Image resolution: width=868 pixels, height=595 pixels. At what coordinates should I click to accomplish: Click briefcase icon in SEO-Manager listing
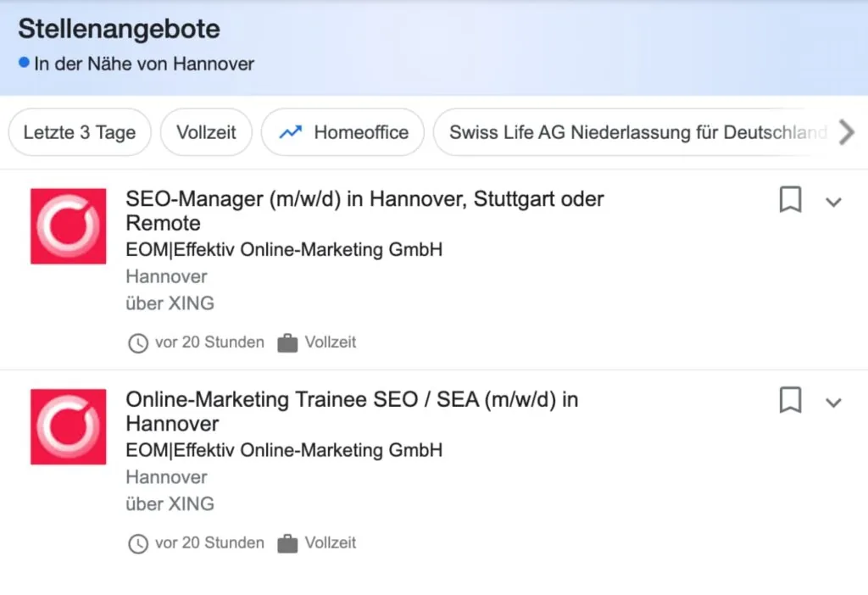click(x=287, y=342)
